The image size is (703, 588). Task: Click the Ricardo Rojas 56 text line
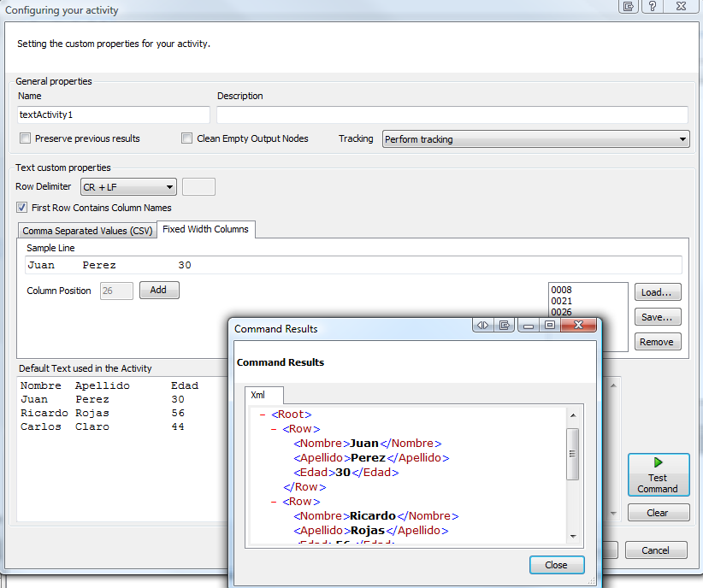click(103, 413)
